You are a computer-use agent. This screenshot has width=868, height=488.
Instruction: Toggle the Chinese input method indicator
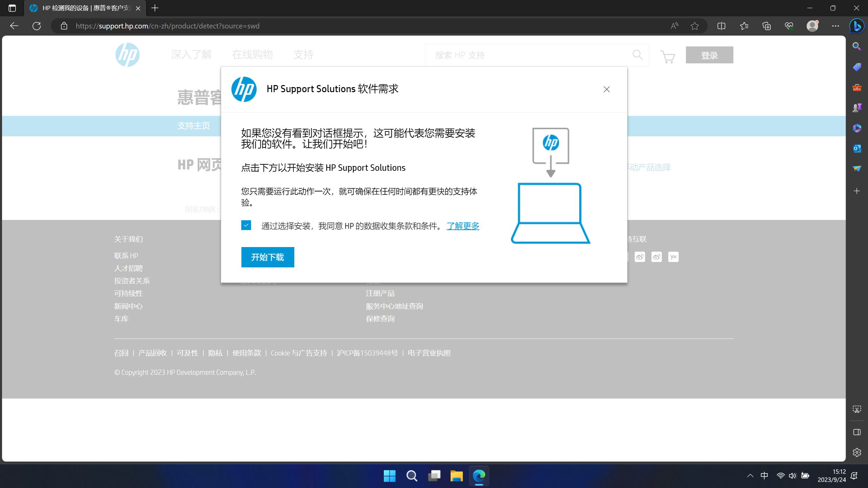pyautogui.click(x=764, y=475)
